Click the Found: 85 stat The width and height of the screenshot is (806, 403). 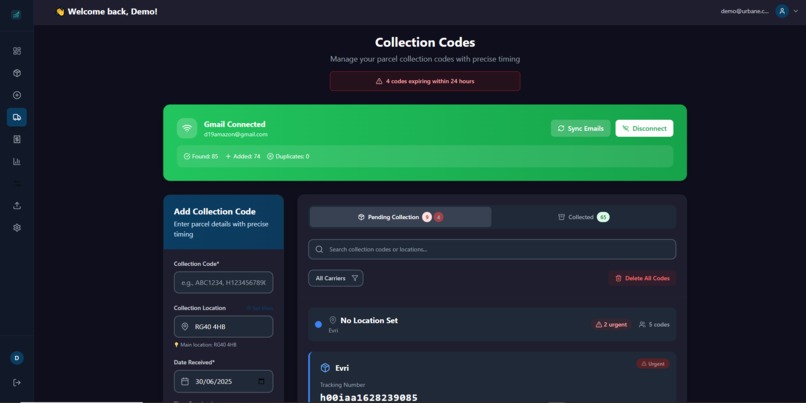(x=201, y=156)
